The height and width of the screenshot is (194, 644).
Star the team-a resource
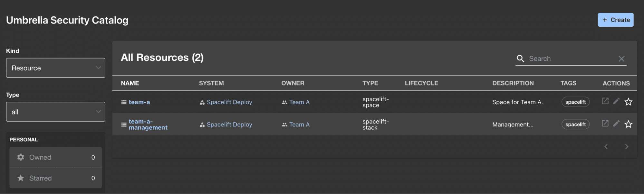[628, 102]
